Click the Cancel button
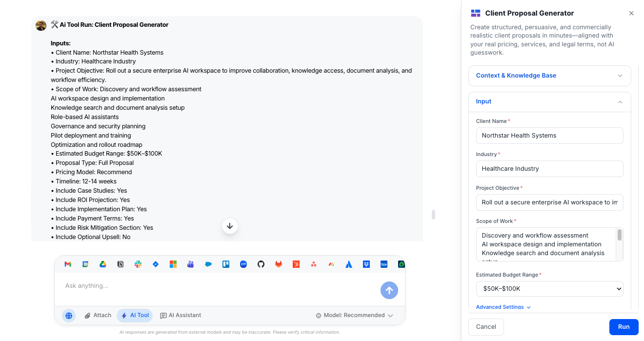Image resolution: width=644 pixels, height=341 pixels. coord(486,327)
